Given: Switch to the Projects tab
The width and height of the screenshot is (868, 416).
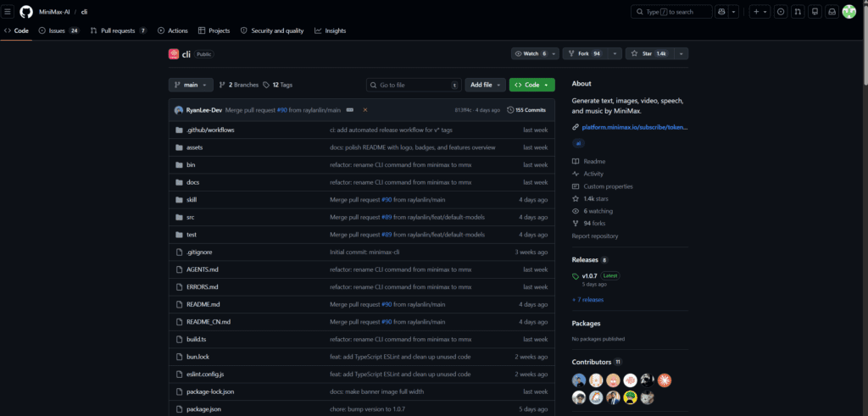Looking at the screenshot, I should [x=214, y=31].
